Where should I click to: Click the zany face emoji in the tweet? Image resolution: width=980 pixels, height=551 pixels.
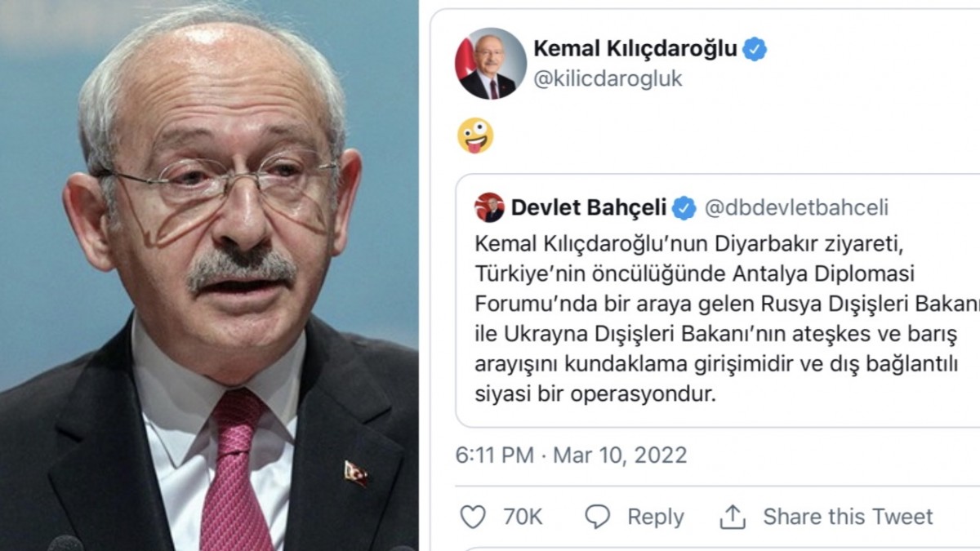point(475,136)
